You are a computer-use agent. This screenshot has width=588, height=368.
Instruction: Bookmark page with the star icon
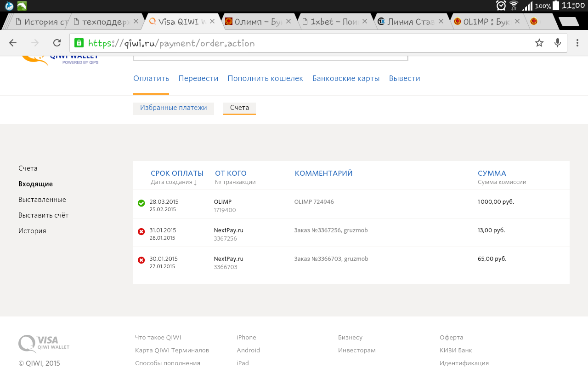[x=539, y=43]
